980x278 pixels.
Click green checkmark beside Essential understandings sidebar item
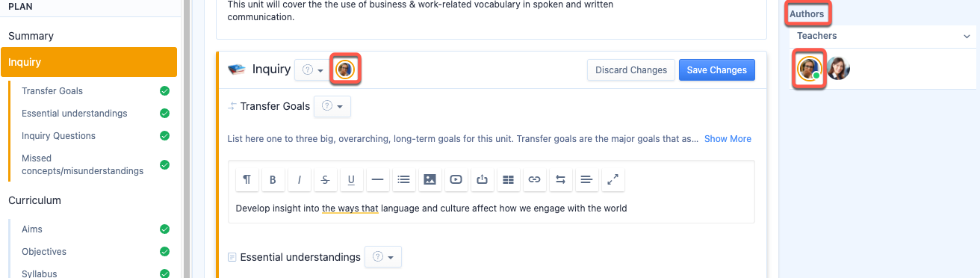tap(164, 114)
